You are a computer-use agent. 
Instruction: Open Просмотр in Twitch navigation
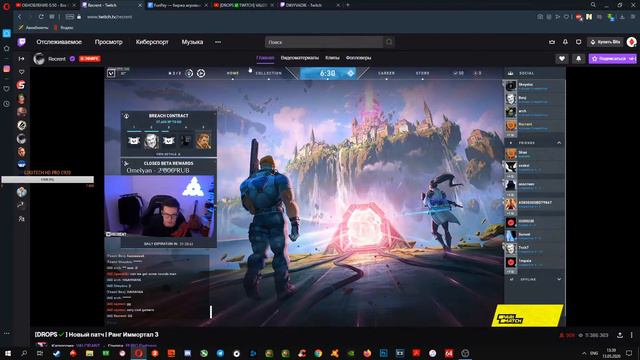click(109, 42)
